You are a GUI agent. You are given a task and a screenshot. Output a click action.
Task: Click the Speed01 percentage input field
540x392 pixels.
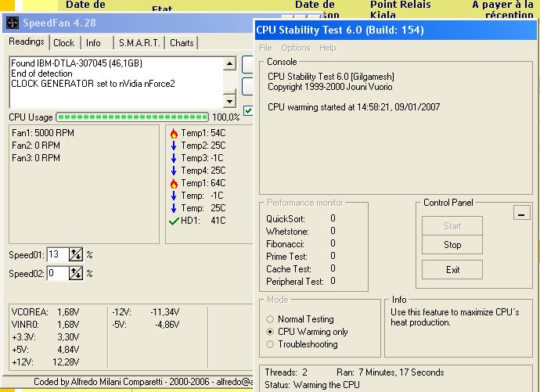(58, 254)
